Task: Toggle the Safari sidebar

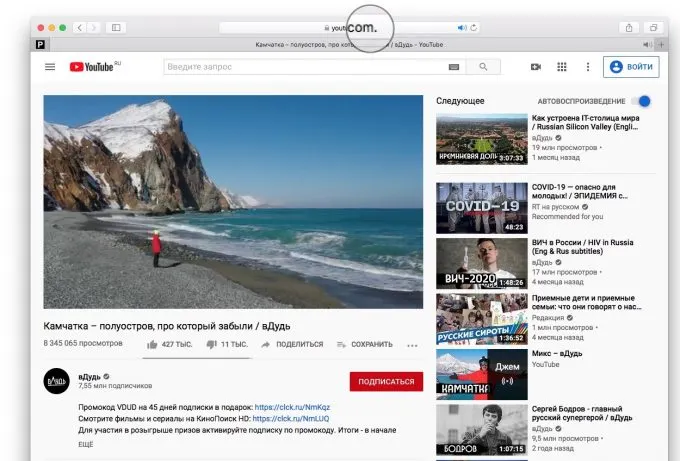Action: coord(116,27)
